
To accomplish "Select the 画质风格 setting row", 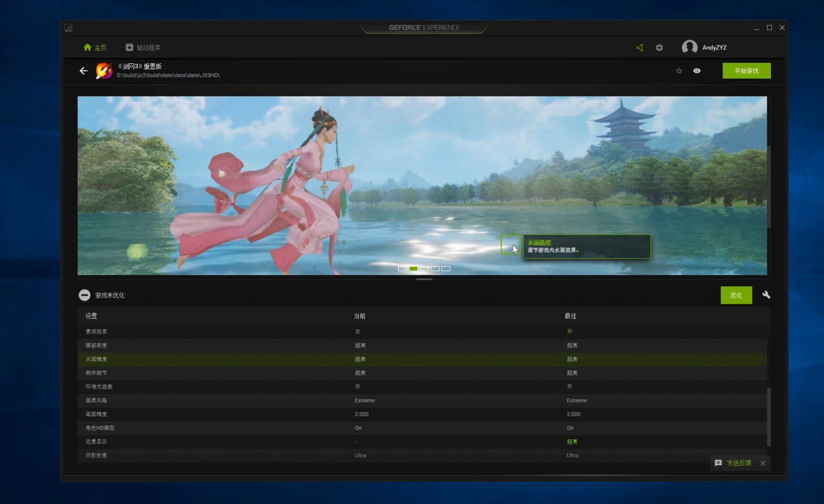I will (422, 401).
